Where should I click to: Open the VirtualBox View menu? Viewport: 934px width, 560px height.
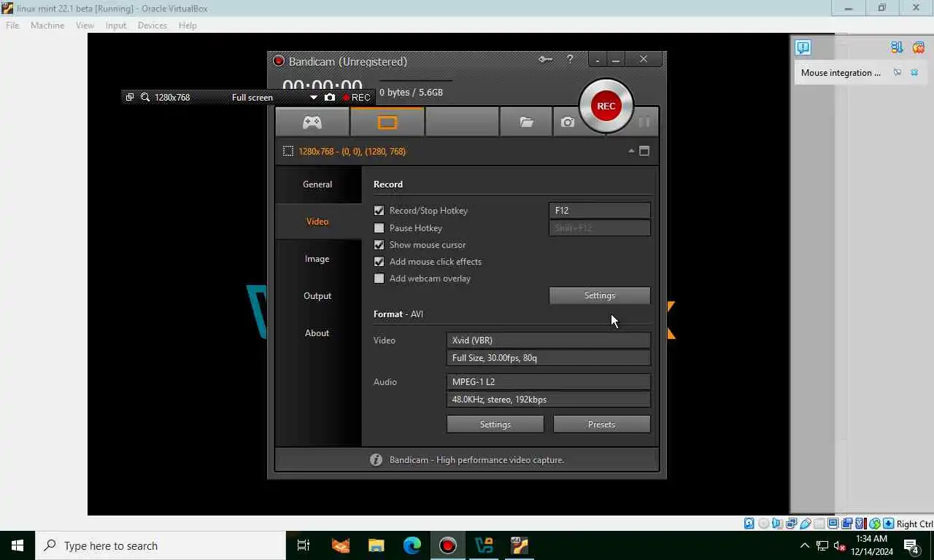(x=85, y=26)
